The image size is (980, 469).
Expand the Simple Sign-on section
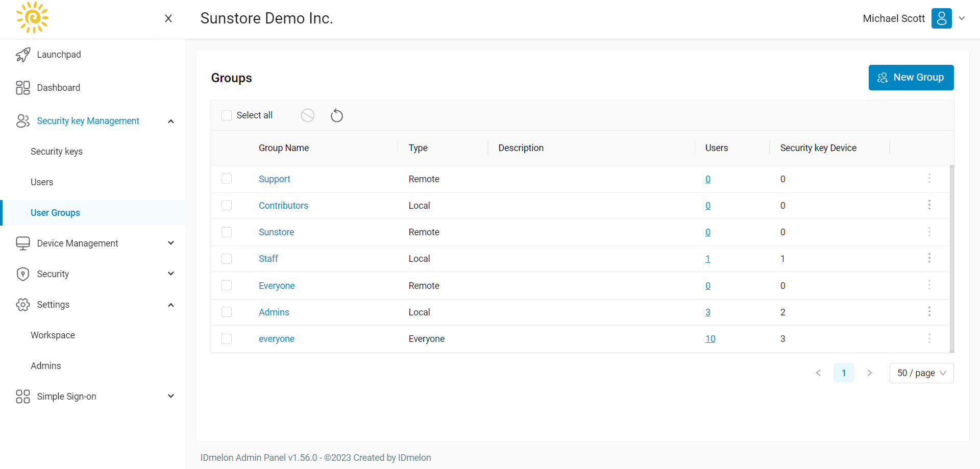pos(171,396)
